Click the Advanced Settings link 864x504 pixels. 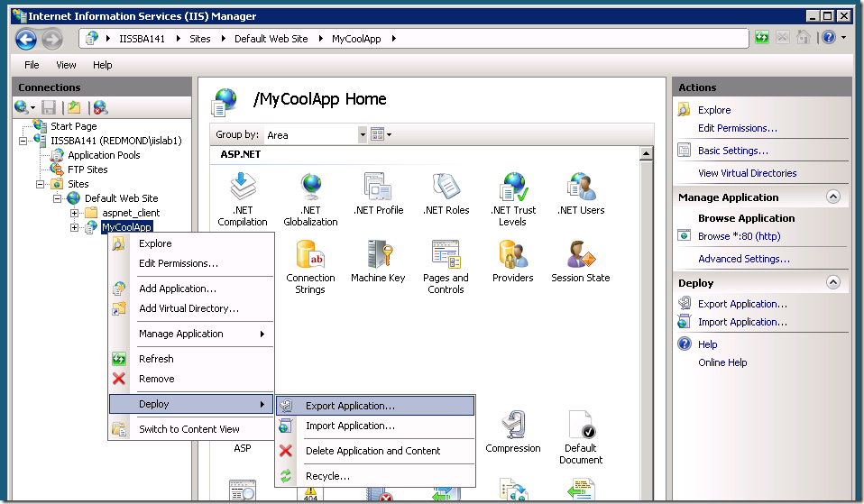(x=744, y=259)
